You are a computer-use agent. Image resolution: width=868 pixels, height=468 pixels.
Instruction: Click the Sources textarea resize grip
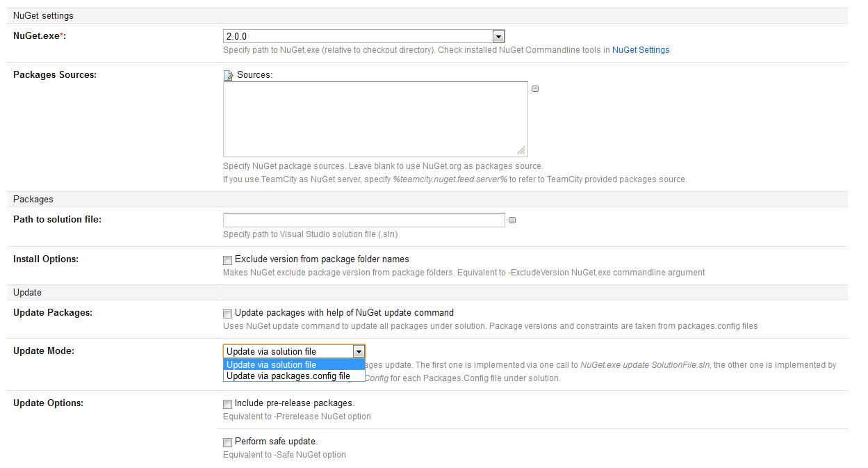point(521,151)
